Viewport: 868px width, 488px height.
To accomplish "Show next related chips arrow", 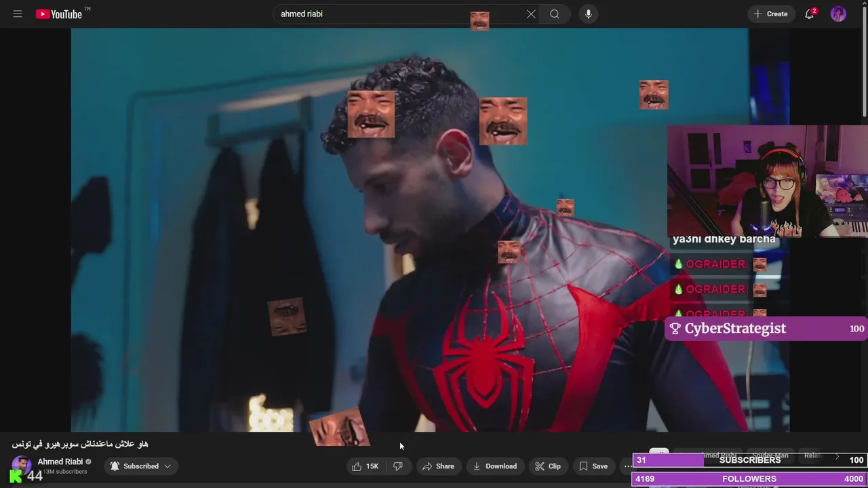I will (x=837, y=457).
